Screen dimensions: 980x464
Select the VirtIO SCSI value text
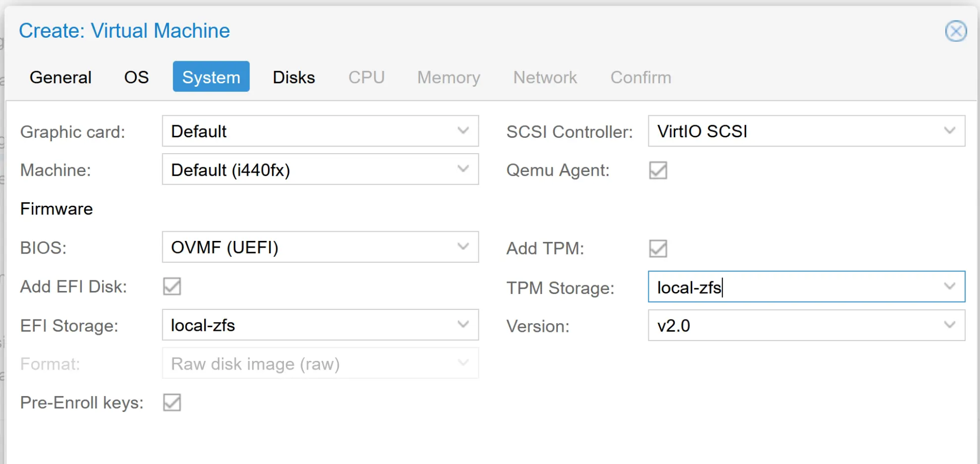702,131
